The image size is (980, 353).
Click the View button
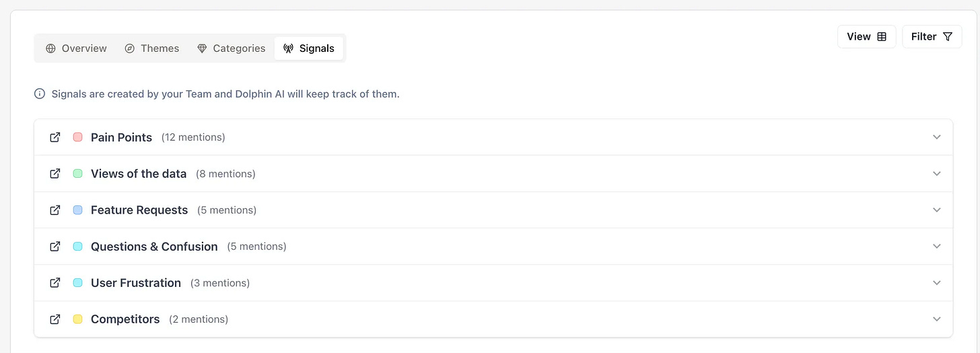pyautogui.click(x=866, y=37)
